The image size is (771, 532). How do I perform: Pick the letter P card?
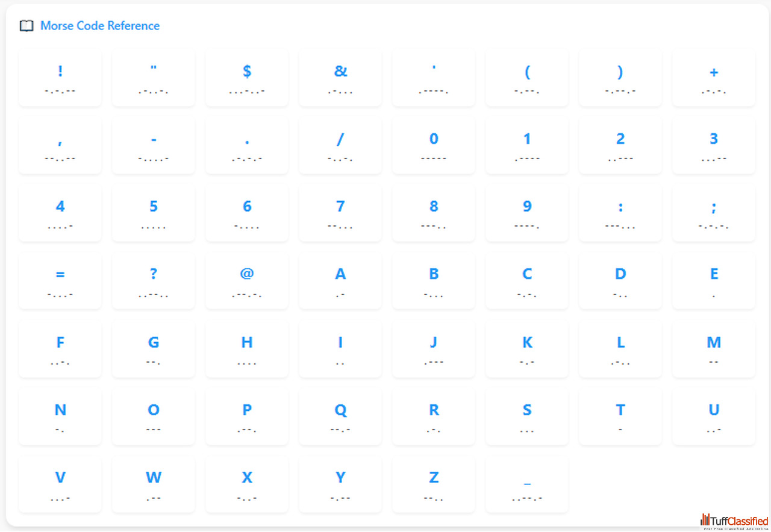(247, 417)
